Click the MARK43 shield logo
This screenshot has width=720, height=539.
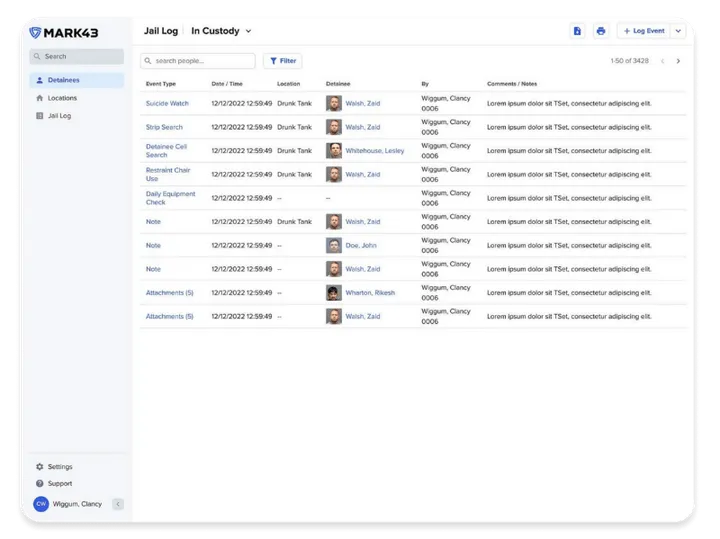click(x=35, y=33)
